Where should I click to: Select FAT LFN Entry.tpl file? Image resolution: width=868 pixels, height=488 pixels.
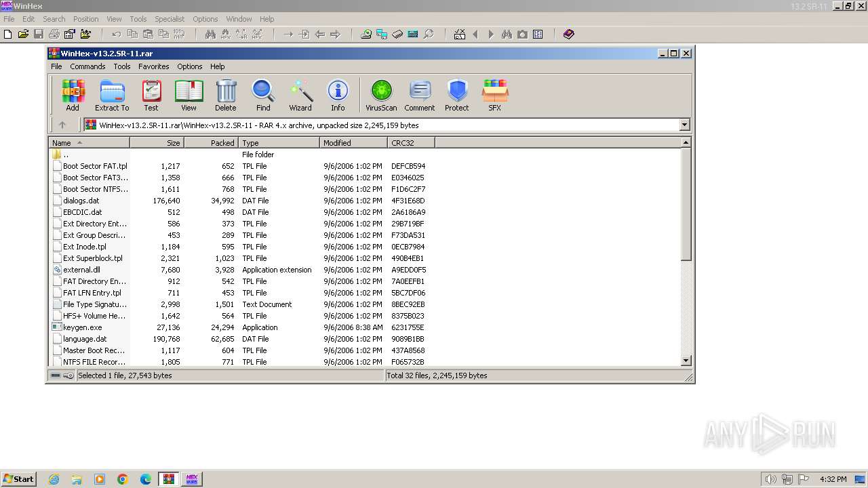point(92,293)
